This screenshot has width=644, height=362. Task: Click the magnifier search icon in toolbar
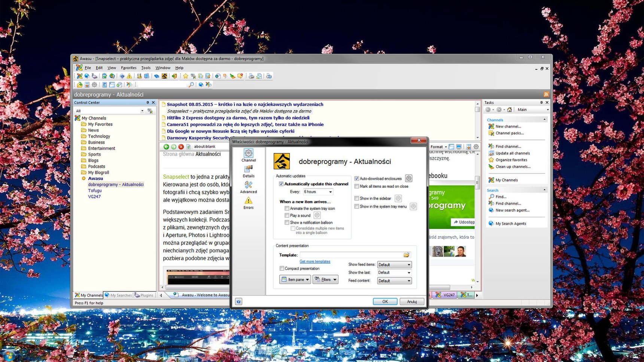[x=191, y=85]
